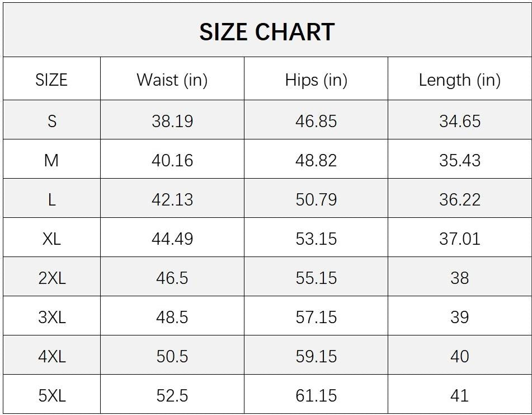The height and width of the screenshot is (415, 532).
Task: Select hips value 55.15 cell
Action: (316, 278)
